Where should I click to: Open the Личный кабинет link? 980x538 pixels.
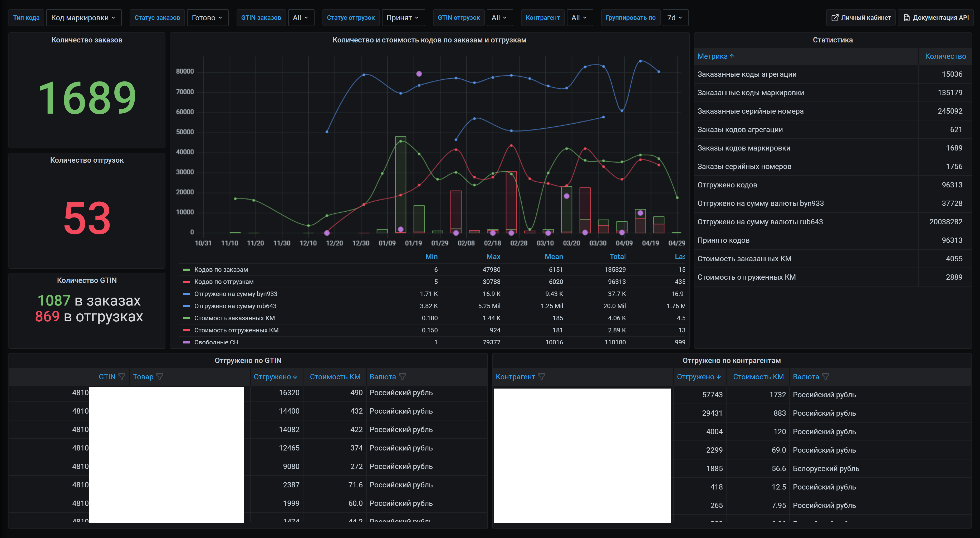[865, 18]
